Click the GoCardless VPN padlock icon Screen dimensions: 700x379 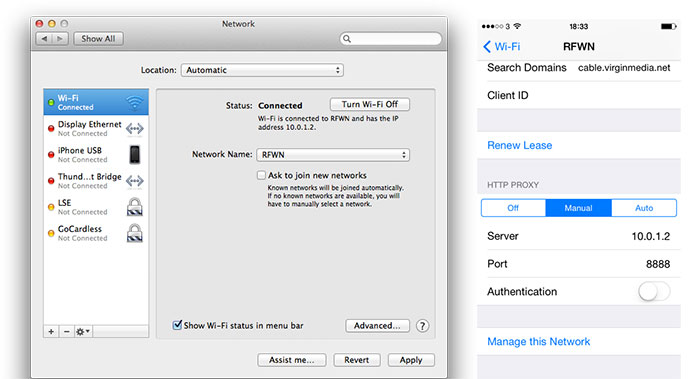pyautogui.click(x=134, y=233)
